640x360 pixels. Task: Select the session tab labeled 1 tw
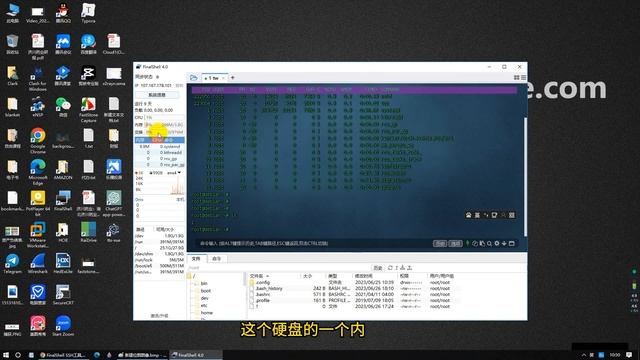point(214,78)
